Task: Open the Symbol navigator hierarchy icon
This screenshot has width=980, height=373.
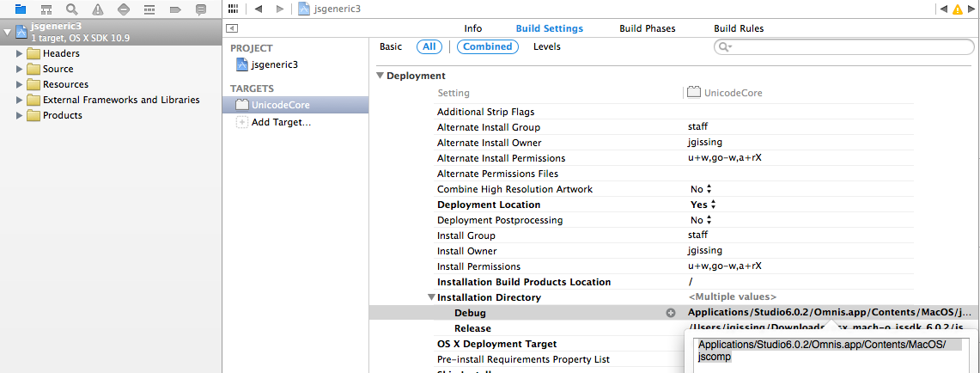Action: pos(46,9)
